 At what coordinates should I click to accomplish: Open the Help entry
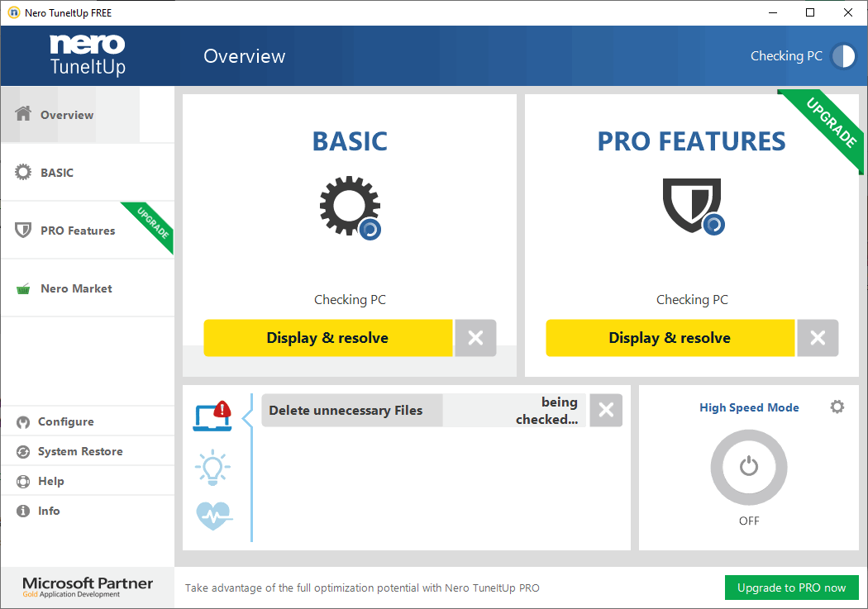88,481
